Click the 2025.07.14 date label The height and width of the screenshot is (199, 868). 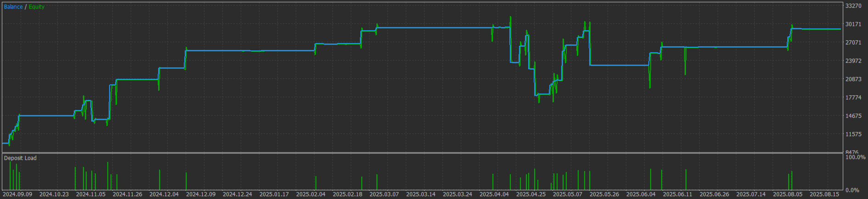point(751,194)
